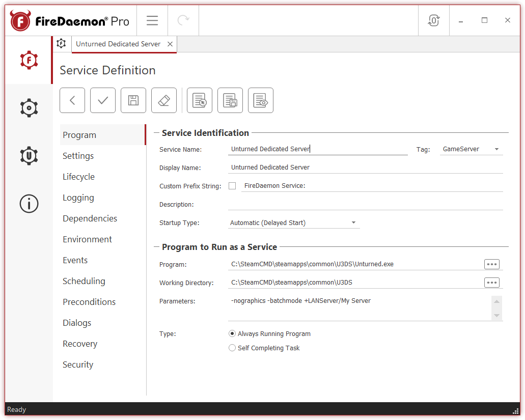This screenshot has width=525, height=420.
Task: Open the Dependencies section
Action: (x=102, y=218)
